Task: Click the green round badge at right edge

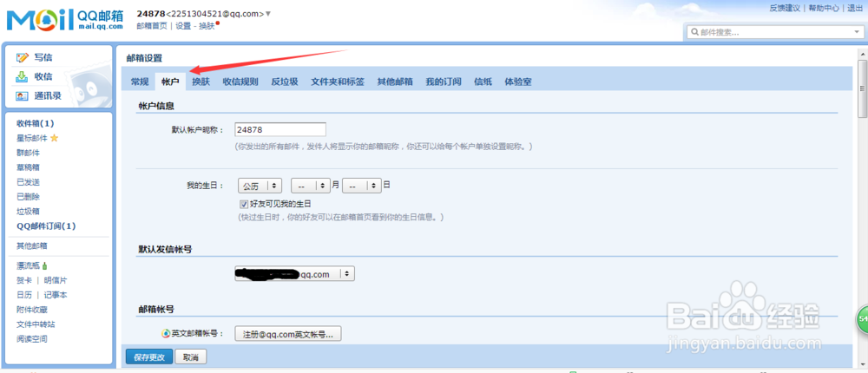Action: [x=863, y=320]
